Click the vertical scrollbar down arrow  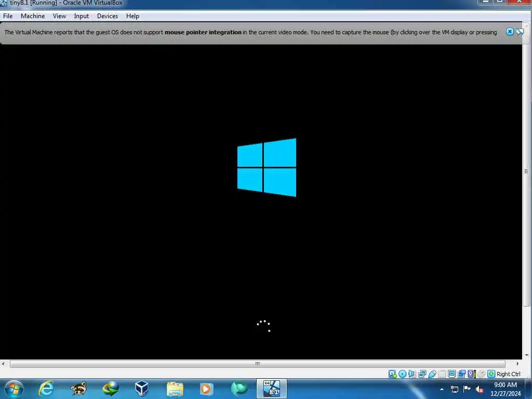point(527,355)
